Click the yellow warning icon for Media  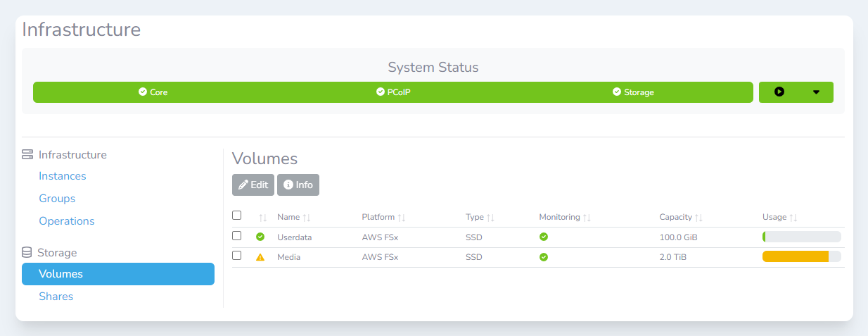tap(260, 257)
